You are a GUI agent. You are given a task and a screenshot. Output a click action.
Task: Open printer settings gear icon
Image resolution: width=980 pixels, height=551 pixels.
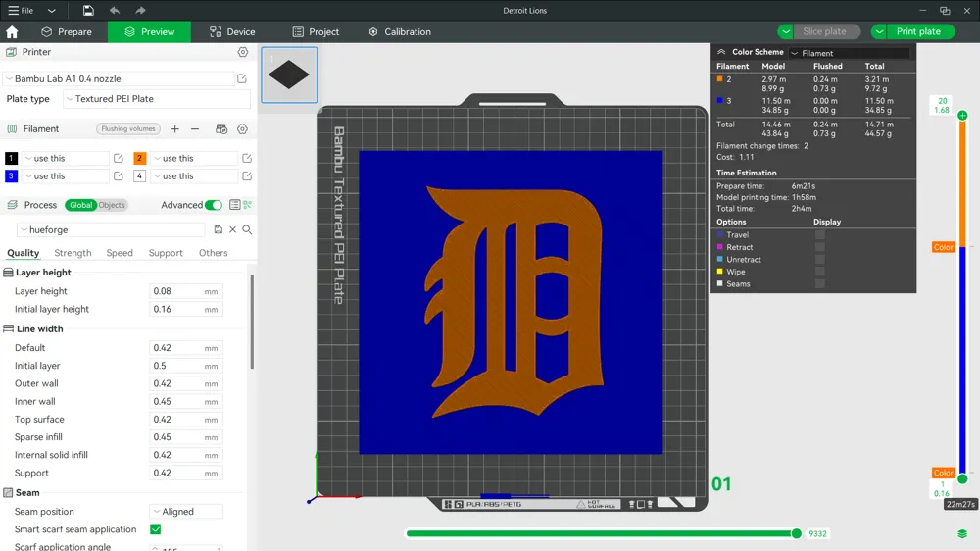(242, 52)
